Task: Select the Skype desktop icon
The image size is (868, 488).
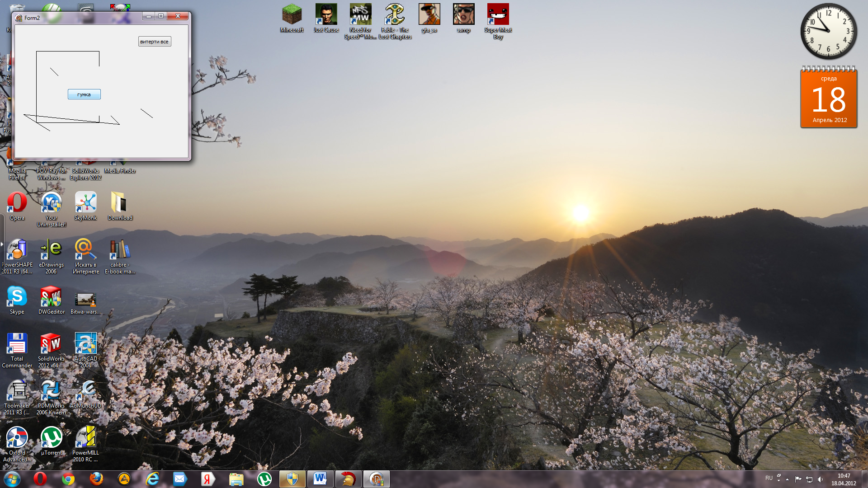Action: click(x=17, y=300)
